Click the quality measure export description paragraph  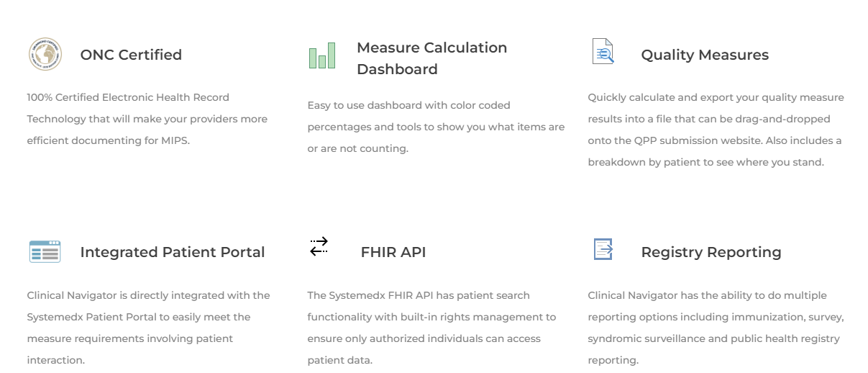(x=716, y=130)
